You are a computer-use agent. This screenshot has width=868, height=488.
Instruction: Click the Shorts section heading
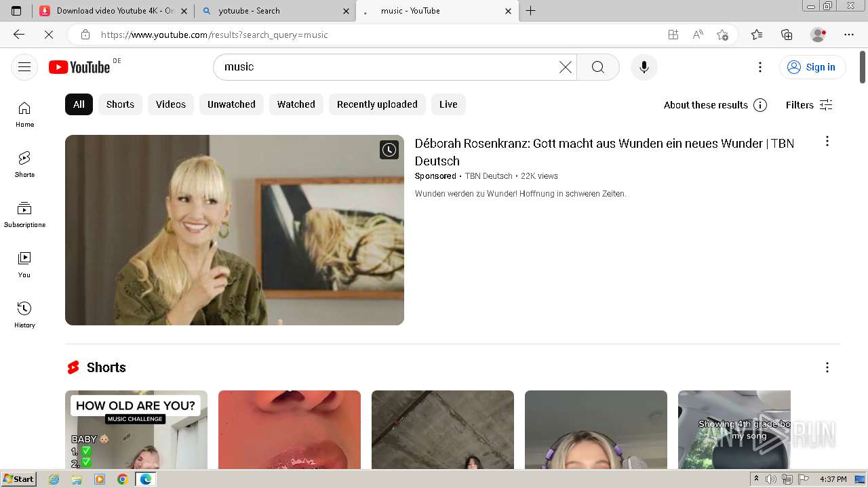click(x=106, y=367)
